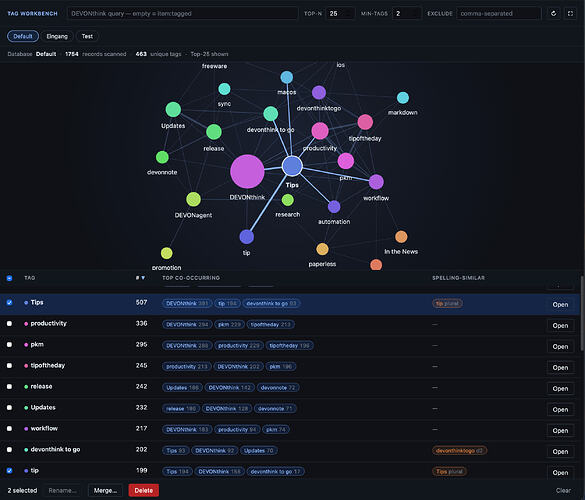The image size is (585, 500).
Task: Open the Min-Tags value selector
Action: point(407,13)
